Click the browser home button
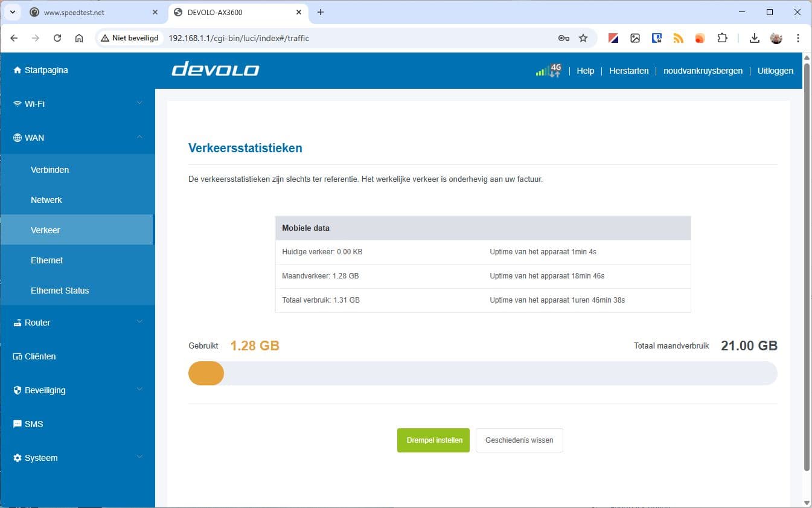The width and height of the screenshot is (812, 508). click(79, 38)
